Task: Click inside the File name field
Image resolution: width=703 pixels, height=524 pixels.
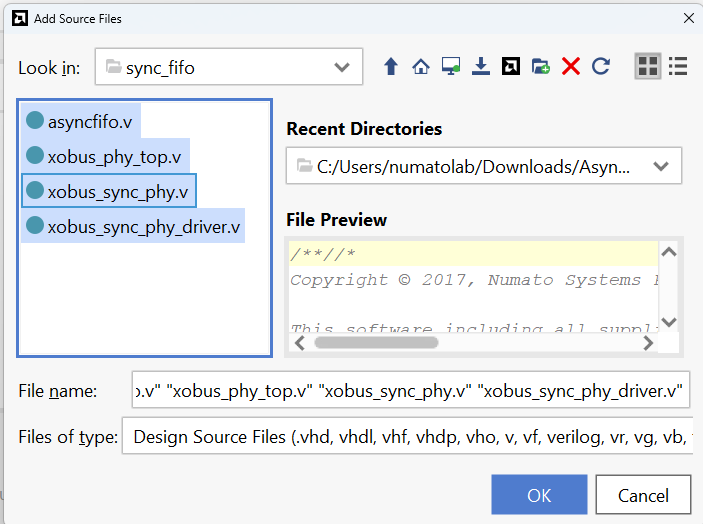Action: coord(410,391)
